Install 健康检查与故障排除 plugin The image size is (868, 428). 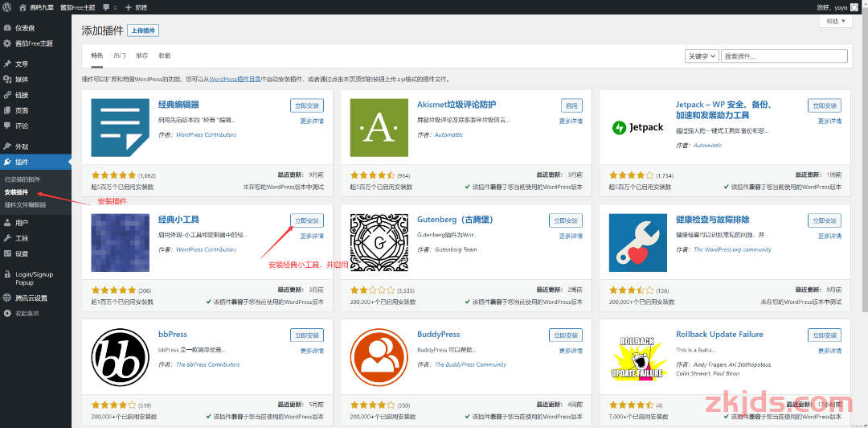(825, 220)
